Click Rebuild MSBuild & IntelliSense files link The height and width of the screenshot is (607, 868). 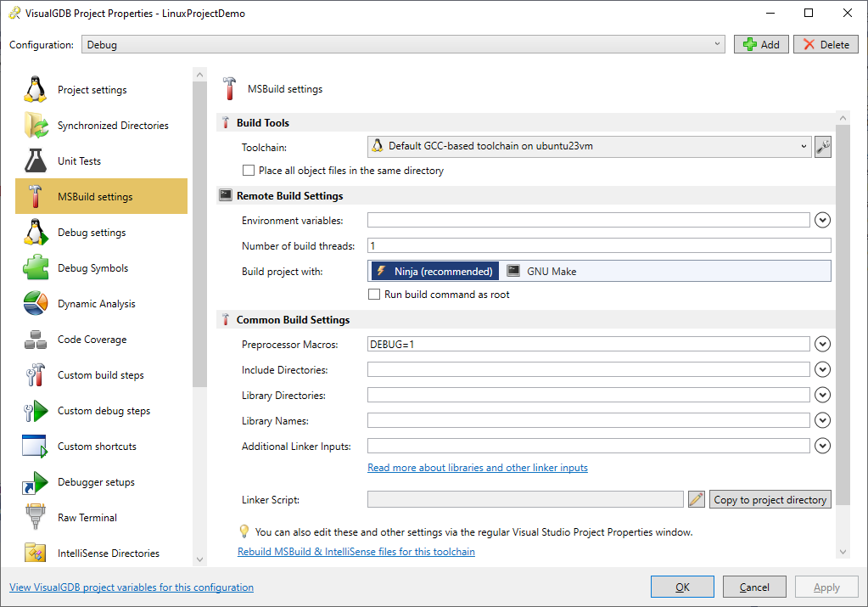point(356,552)
